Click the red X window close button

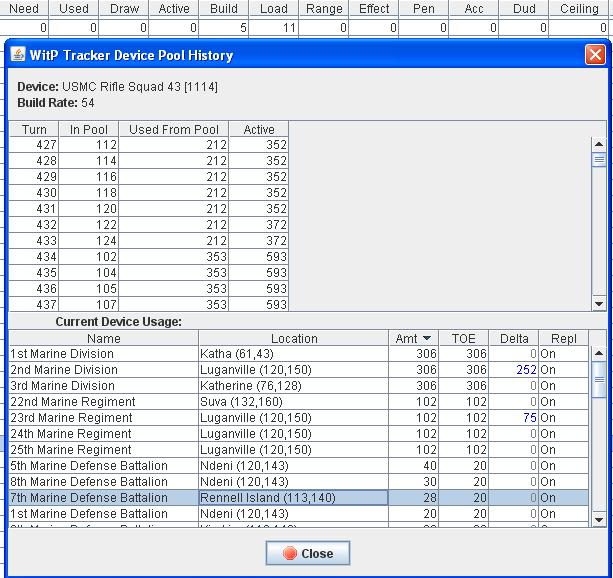[x=595, y=55]
